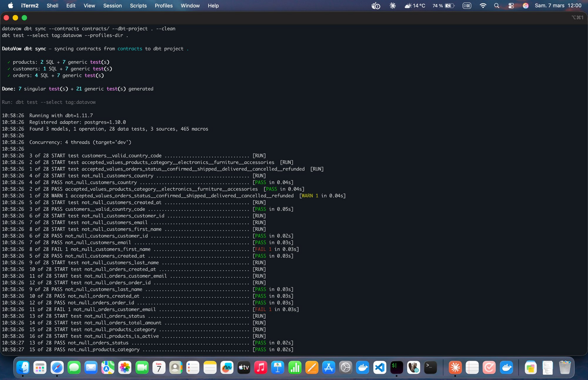Open Control Center toggles in menu bar
The image size is (588, 380).
512,5
